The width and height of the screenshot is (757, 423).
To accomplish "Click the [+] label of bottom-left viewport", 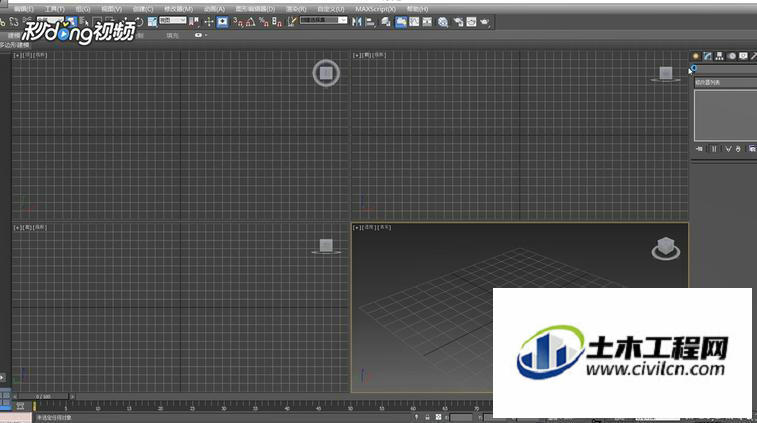I will pyautogui.click(x=17, y=227).
